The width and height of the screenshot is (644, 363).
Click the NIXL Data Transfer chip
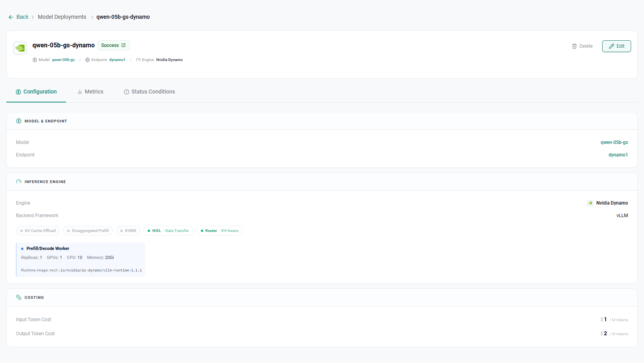[168, 231]
